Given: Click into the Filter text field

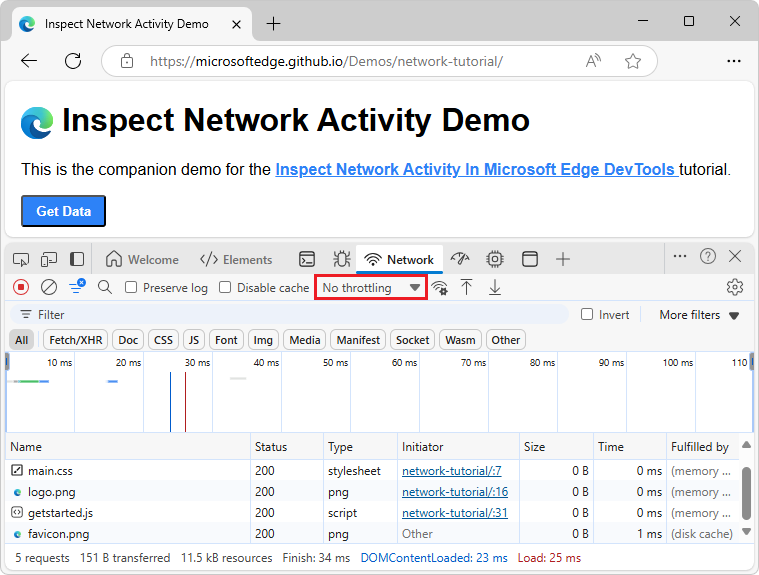Looking at the screenshot, I should coord(300,315).
